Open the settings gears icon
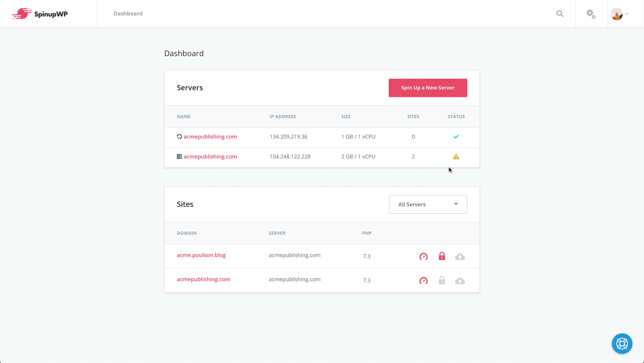Image resolution: width=644 pixels, height=363 pixels. coord(591,14)
